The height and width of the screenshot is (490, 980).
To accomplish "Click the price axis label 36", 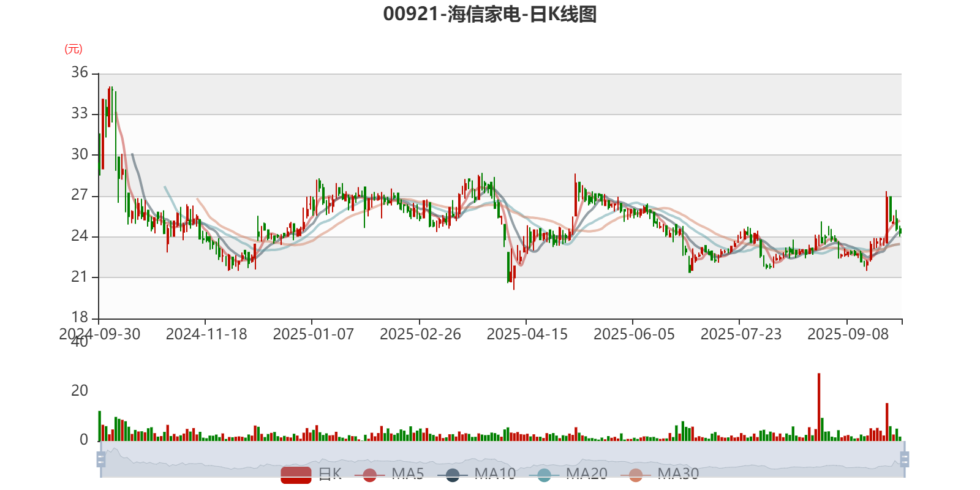I will click(80, 73).
